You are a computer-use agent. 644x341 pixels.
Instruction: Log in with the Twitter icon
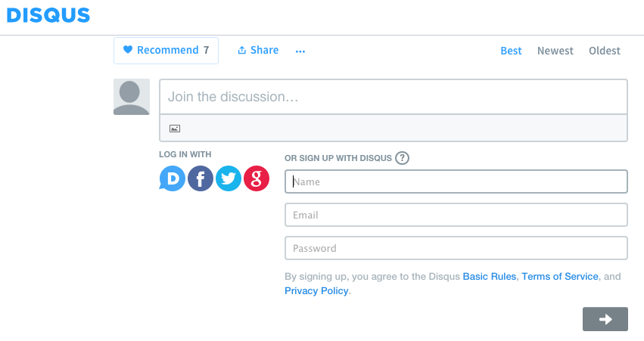229,178
